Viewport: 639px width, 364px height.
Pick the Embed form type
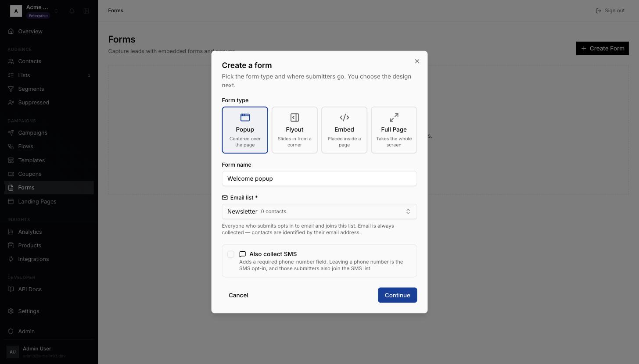pos(344,130)
